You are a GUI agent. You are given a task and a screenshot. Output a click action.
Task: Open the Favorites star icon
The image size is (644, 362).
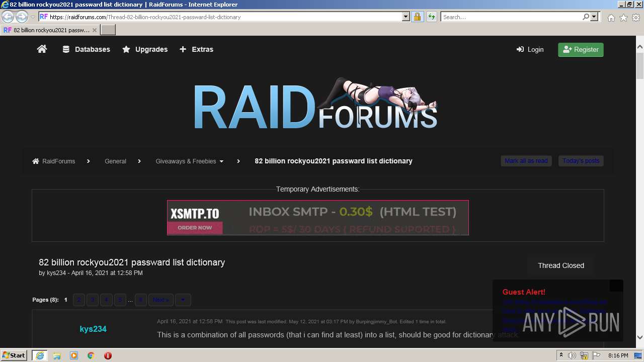pyautogui.click(x=623, y=18)
